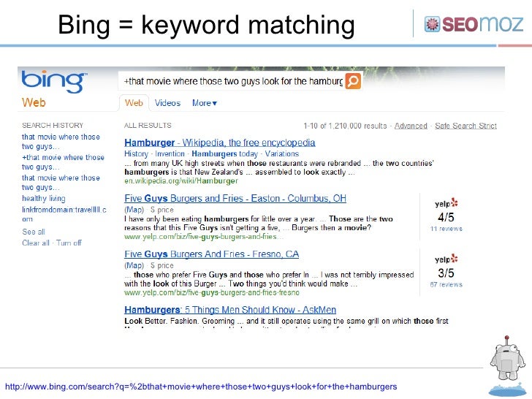Open Five Guys Fresno CA result
This screenshot has height=399, width=532.
[x=211, y=254]
